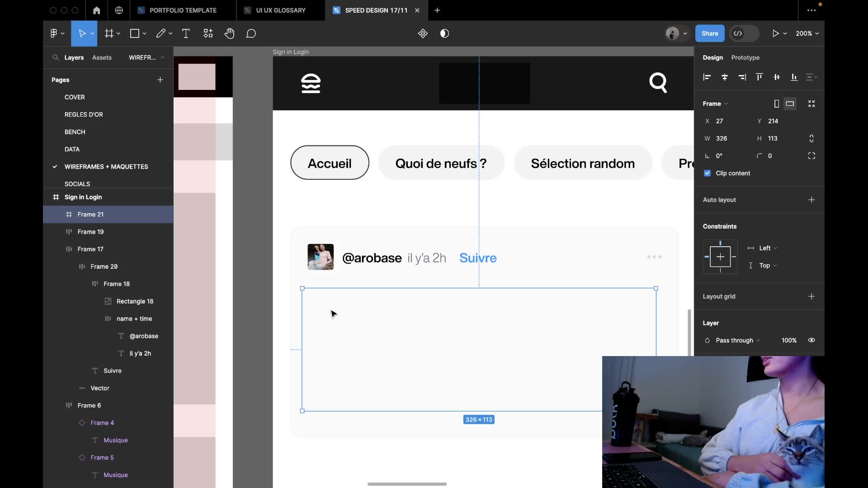This screenshot has width=868, height=488.
Task: Open the SOCIALS page
Action: click(x=77, y=184)
